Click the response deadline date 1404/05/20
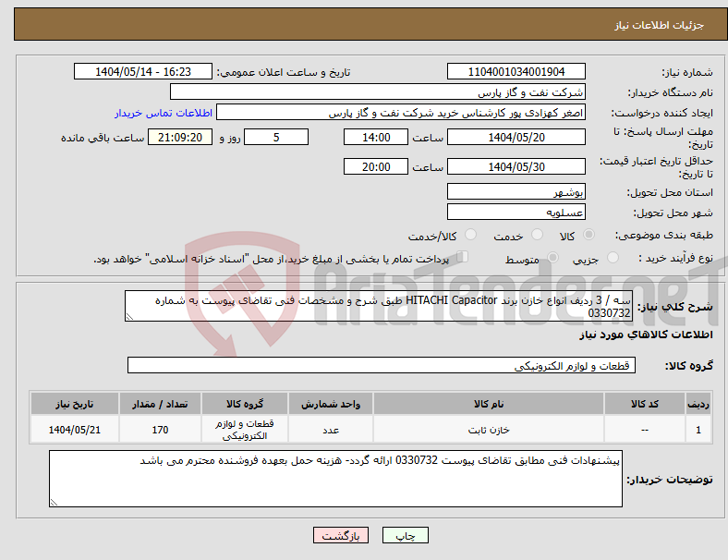Image resolution: width=728 pixels, height=560 pixels. coord(516,137)
